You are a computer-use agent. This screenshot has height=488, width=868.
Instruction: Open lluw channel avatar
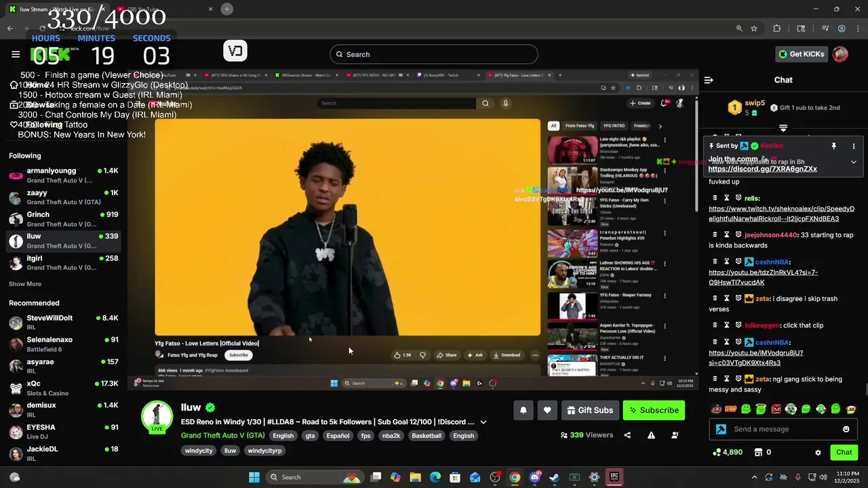coord(157,416)
